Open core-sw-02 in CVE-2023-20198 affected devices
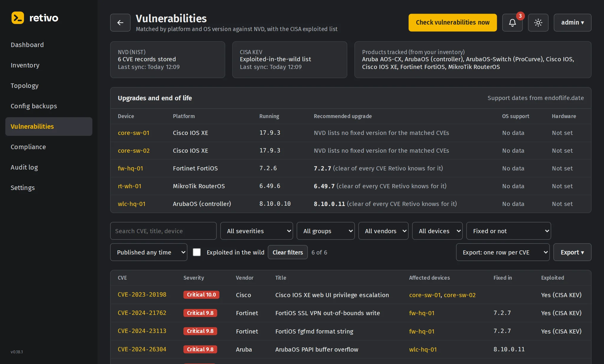Screen dimensions: 604x364 tap(460, 295)
